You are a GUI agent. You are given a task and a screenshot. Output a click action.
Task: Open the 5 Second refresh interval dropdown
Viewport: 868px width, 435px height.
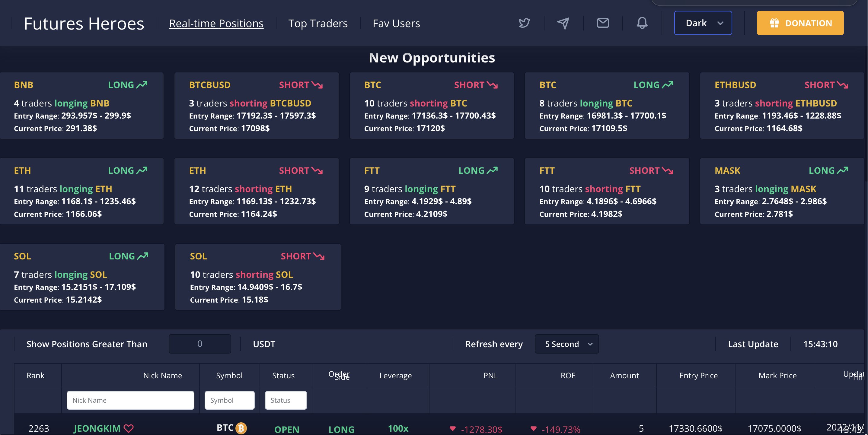click(567, 344)
